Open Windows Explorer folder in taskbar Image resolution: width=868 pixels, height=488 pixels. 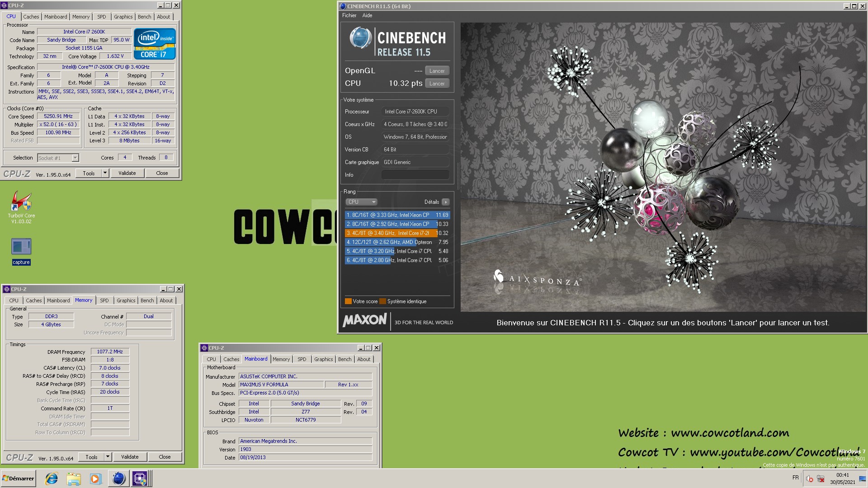74,479
